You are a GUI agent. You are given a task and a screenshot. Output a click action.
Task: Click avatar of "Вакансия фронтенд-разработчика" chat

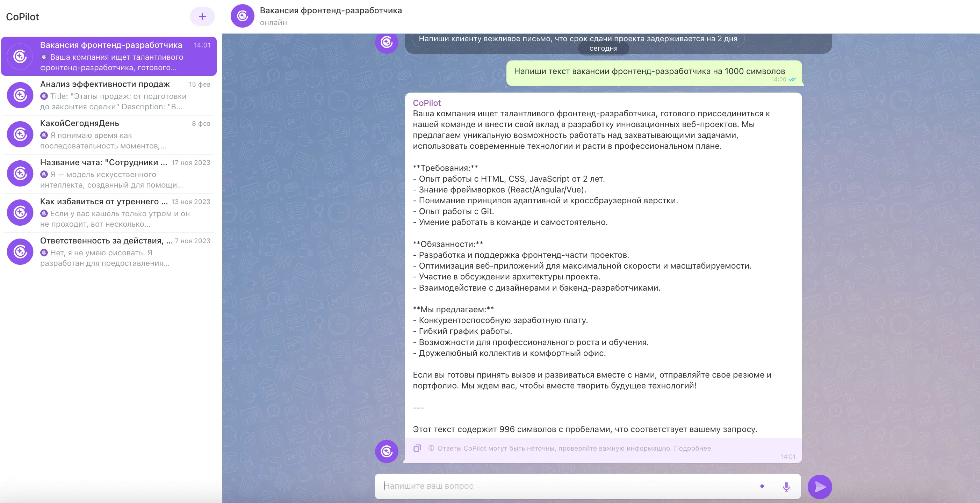point(20,56)
